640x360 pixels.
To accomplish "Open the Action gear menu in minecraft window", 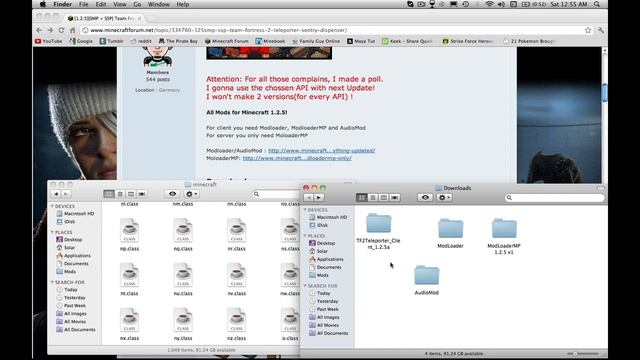I will click(x=191, y=194).
